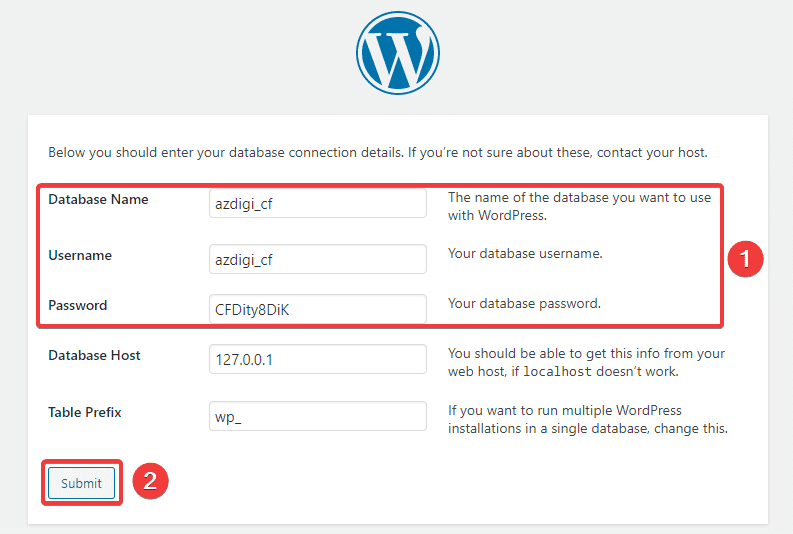Click the "Your database username." description

(x=525, y=254)
